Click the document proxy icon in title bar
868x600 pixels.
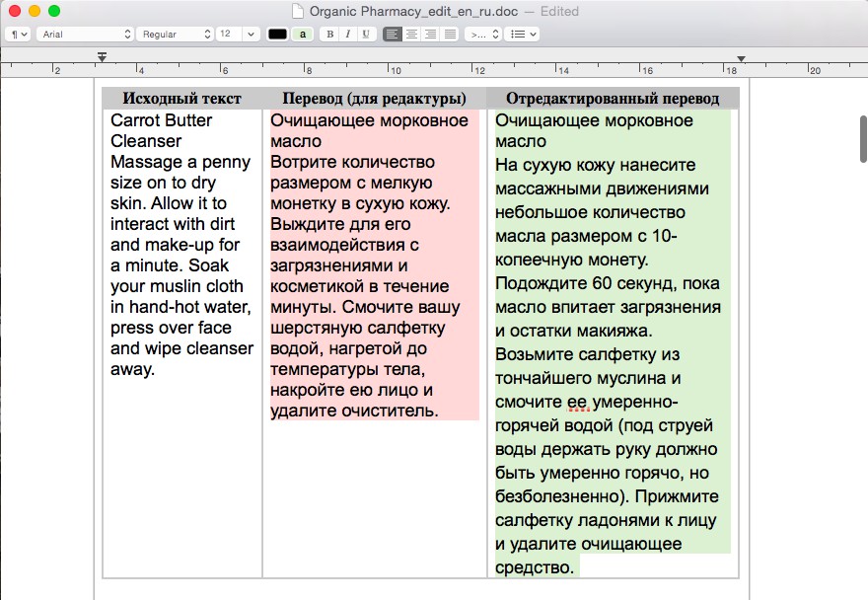[x=298, y=11]
